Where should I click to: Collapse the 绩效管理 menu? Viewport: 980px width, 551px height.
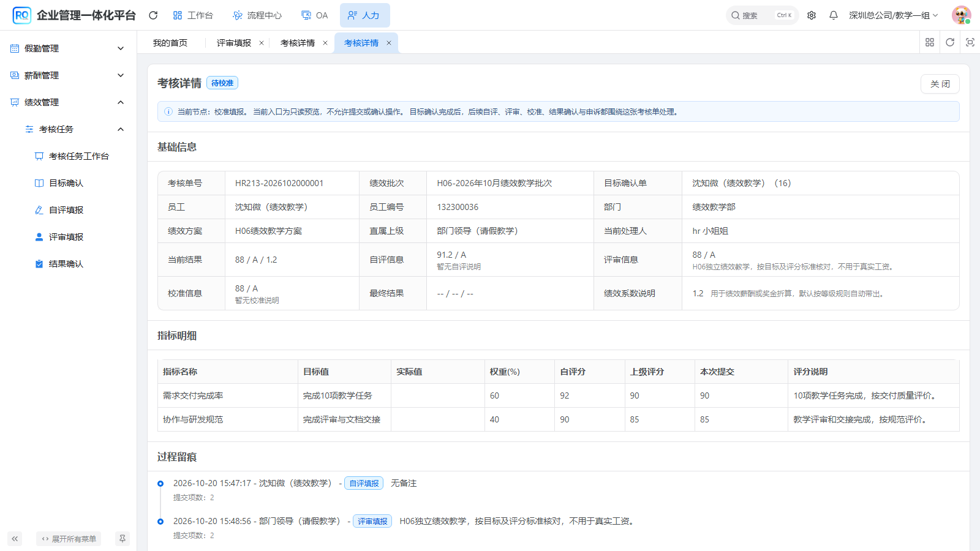[x=67, y=102]
